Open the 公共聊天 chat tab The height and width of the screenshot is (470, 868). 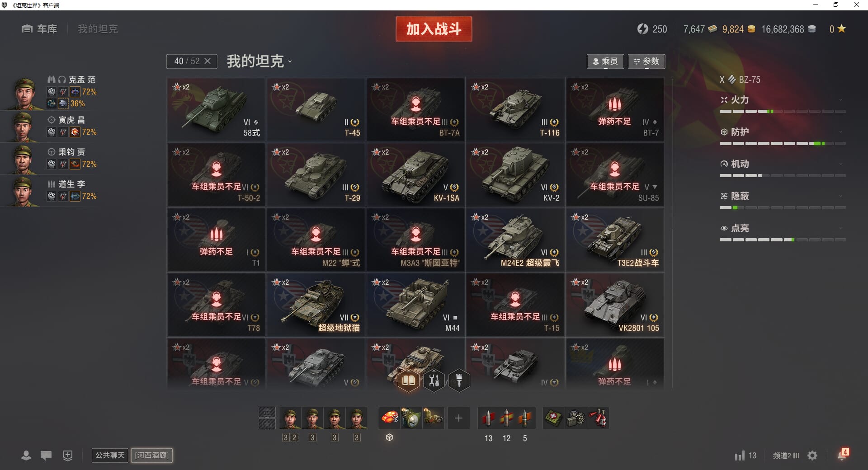tap(110, 455)
